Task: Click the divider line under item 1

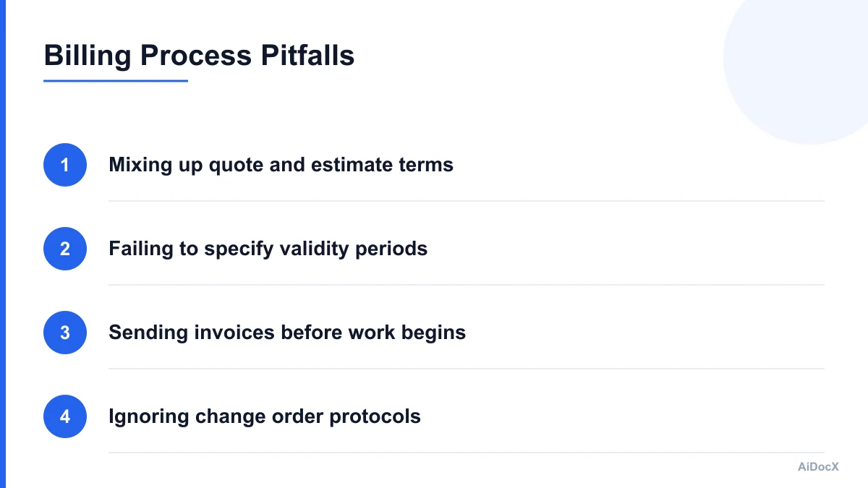Action: point(467,201)
